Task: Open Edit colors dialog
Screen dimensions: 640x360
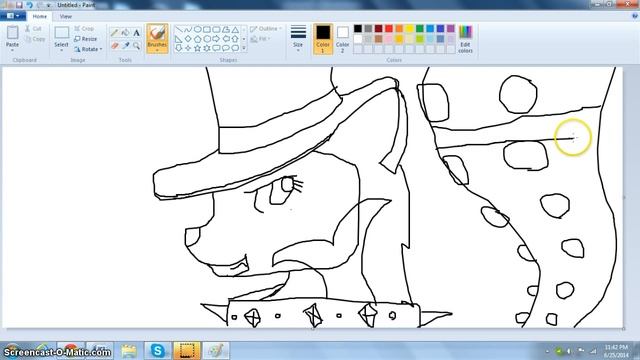Action: click(x=465, y=39)
